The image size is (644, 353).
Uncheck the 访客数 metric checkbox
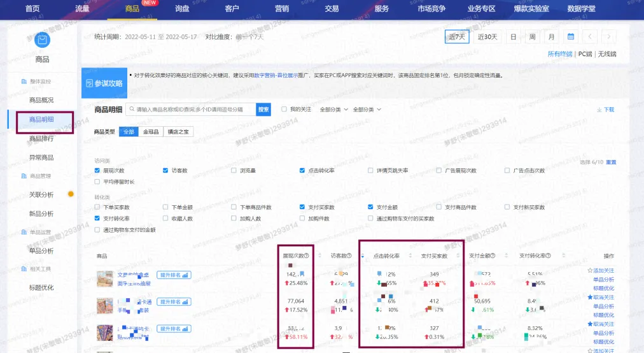tap(165, 171)
